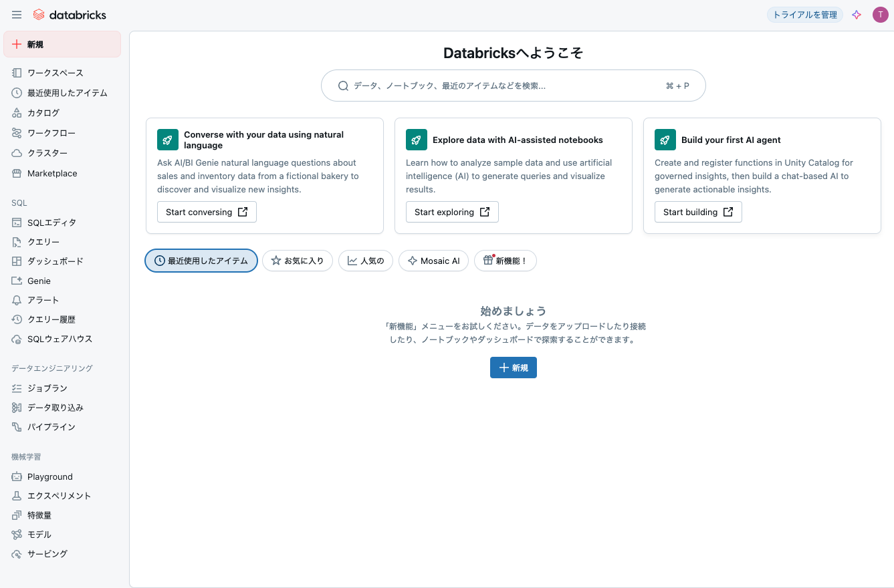This screenshot has height=588, width=894.
Task: Click the 新規 button in sidebar
Action: [62, 44]
